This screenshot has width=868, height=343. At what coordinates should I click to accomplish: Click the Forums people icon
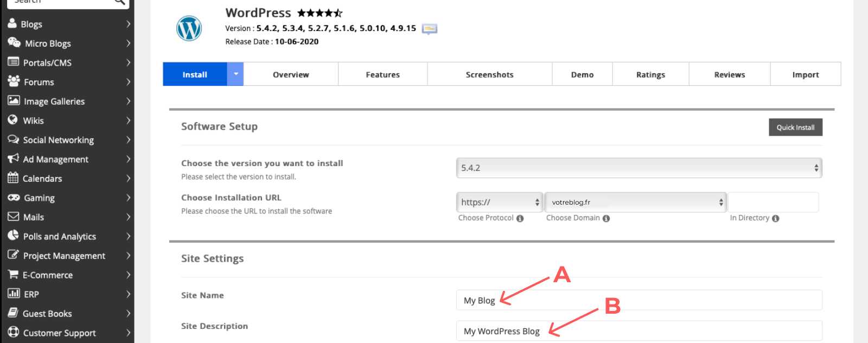pos(14,81)
